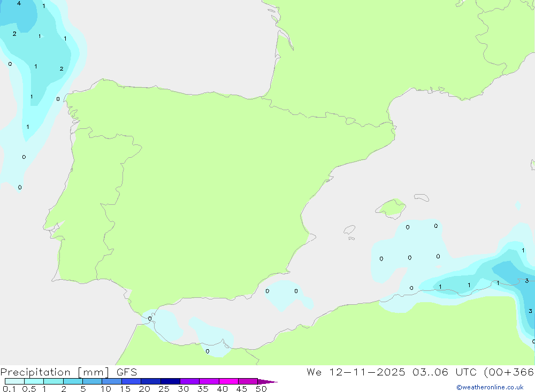Select the 30–35 mm violet legend swatch

(190, 381)
